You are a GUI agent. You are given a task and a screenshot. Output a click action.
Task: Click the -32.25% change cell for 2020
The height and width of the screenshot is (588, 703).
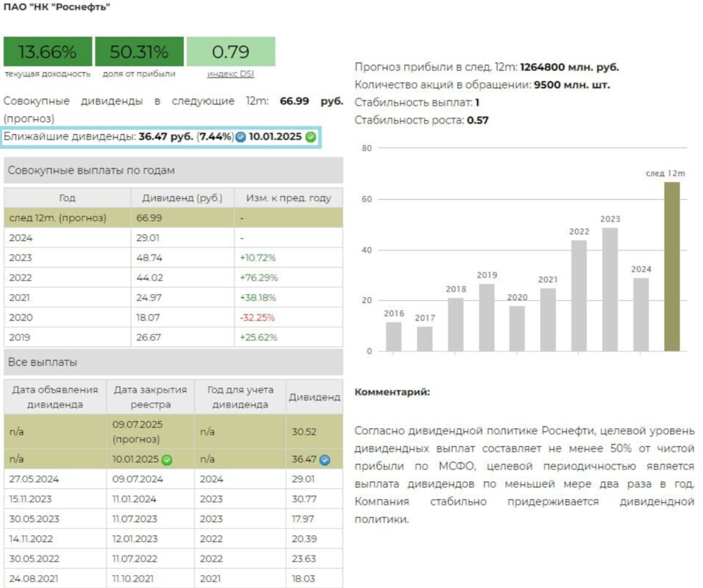pos(258,318)
